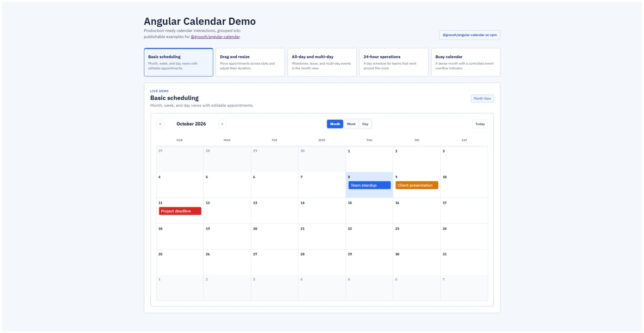Select October 15 day cell
Screen dimensions: 644x333
369,211
